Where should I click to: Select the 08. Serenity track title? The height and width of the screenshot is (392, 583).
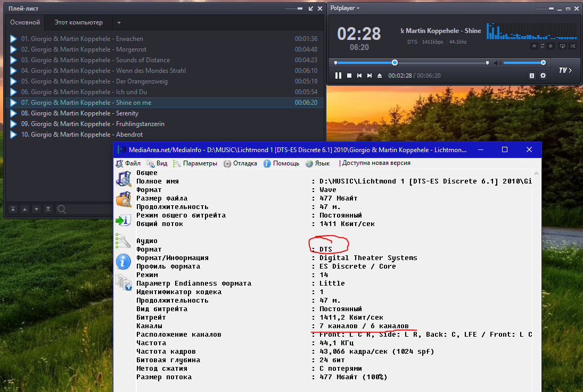point(79,113)
